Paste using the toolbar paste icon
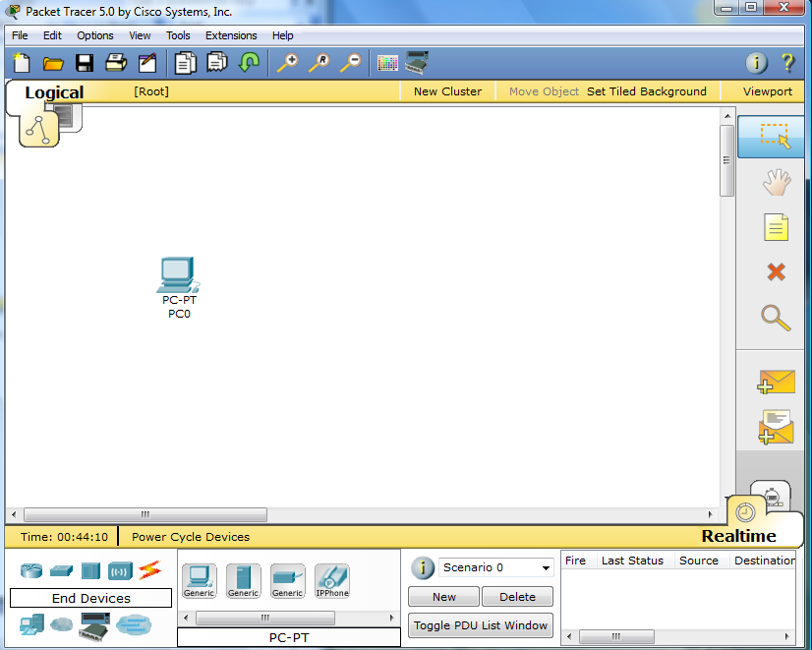This screenshot has width=812, height=650. click(217, 62)
